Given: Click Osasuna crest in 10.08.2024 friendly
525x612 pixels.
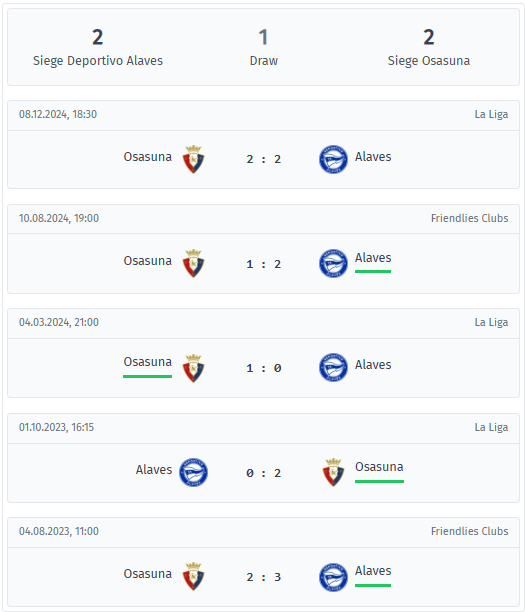Looking at the screenshot, I should coord(193,263).
